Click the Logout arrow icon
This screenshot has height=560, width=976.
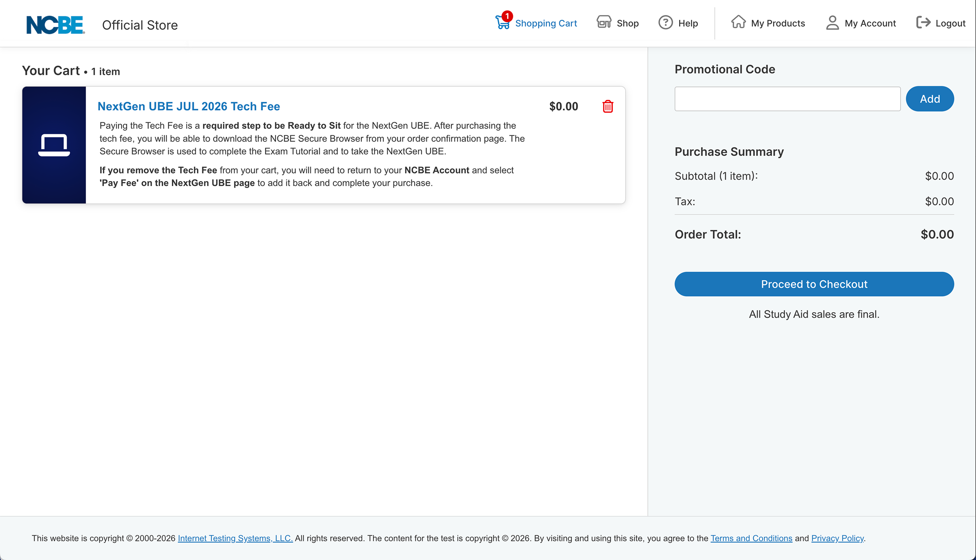tap(923, 22)
